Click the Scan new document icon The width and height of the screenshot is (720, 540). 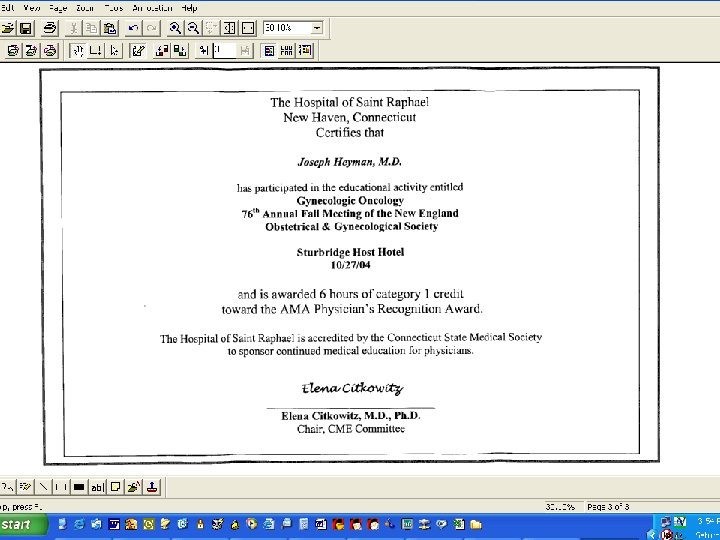pyautogui.click(x=13, y=50)
